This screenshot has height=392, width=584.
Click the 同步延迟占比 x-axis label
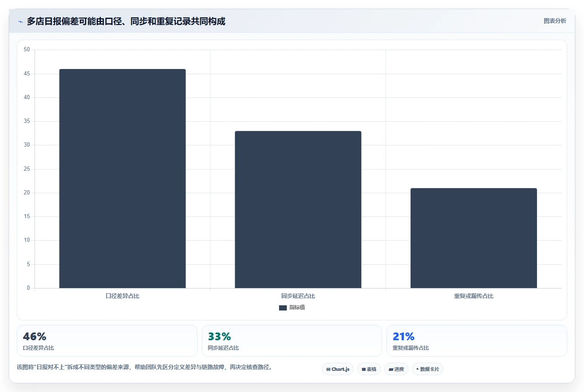tap(298, 296)
